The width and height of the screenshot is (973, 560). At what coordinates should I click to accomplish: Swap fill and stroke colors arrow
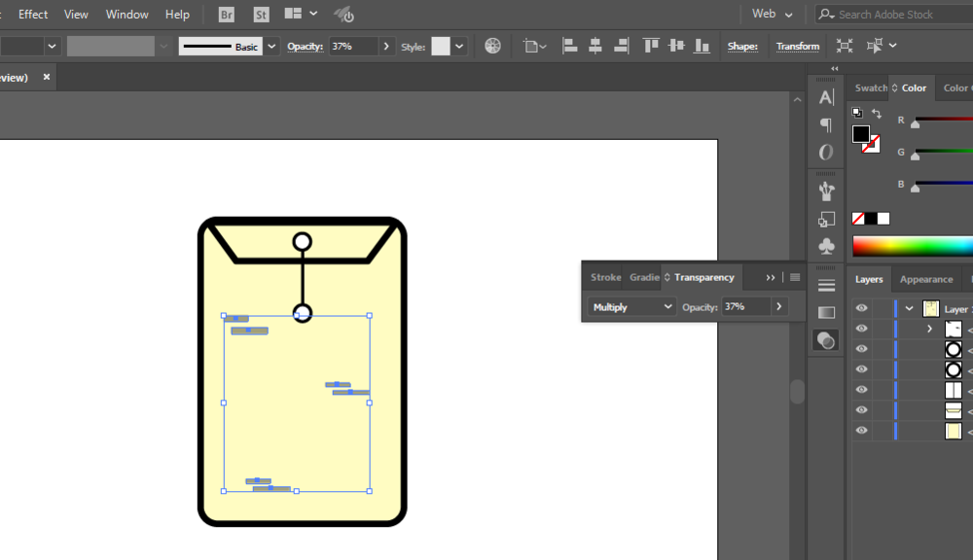[877, 114]
